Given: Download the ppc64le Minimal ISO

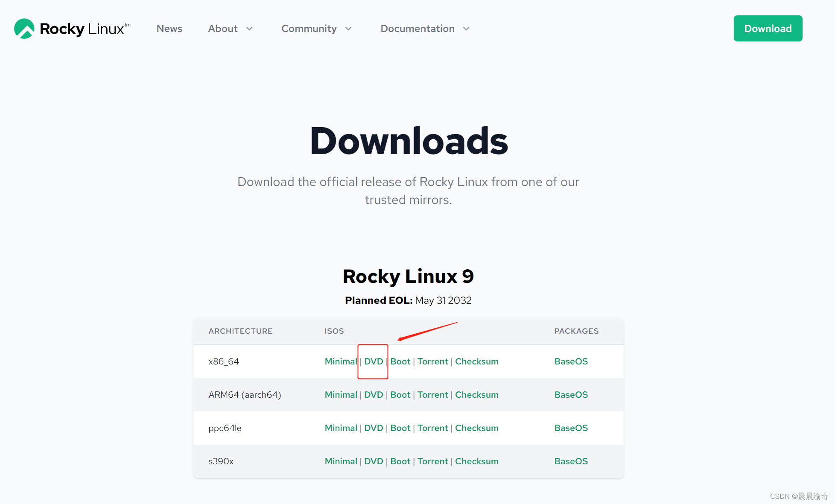Looking at the screenshot, I should [x=341, y=428].
